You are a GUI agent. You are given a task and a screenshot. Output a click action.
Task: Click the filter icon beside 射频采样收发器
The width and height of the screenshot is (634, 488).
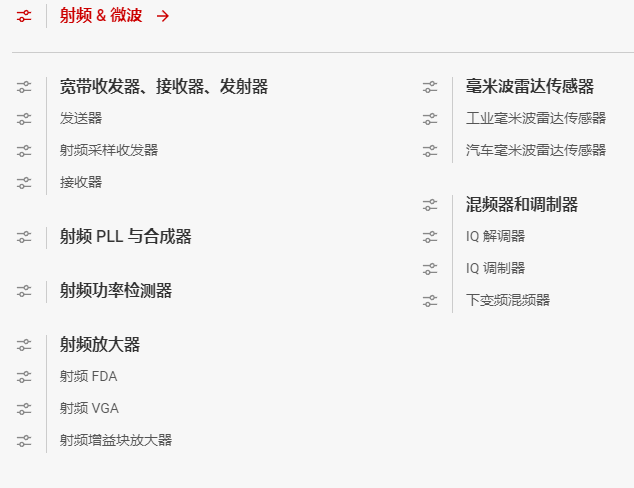tap(24, 151)
